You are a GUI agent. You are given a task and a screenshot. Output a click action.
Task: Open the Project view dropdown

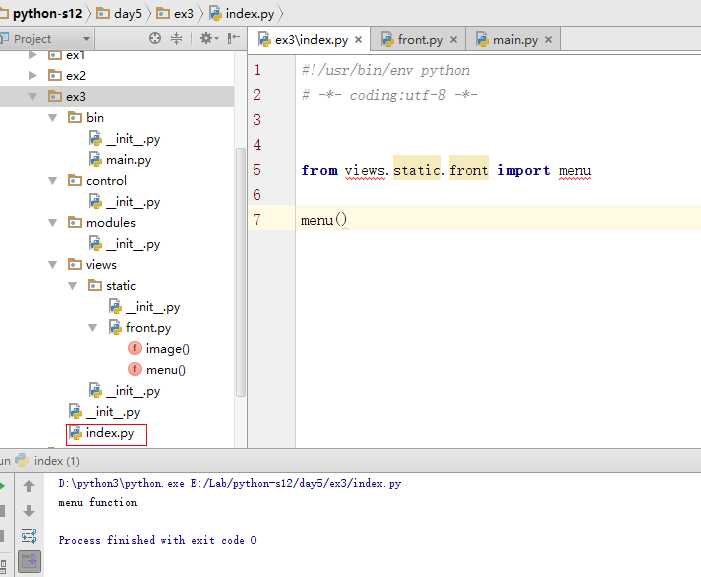[86, 39]
